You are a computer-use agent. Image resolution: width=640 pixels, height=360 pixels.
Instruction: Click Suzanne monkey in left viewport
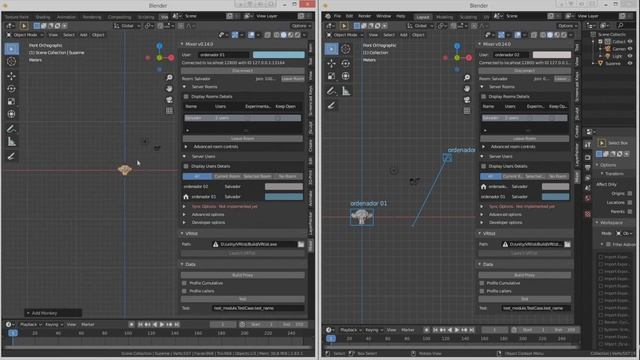124,170
